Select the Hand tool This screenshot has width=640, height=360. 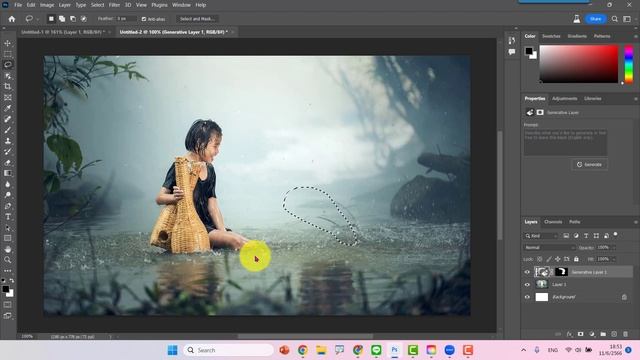[x=7, y=249]
